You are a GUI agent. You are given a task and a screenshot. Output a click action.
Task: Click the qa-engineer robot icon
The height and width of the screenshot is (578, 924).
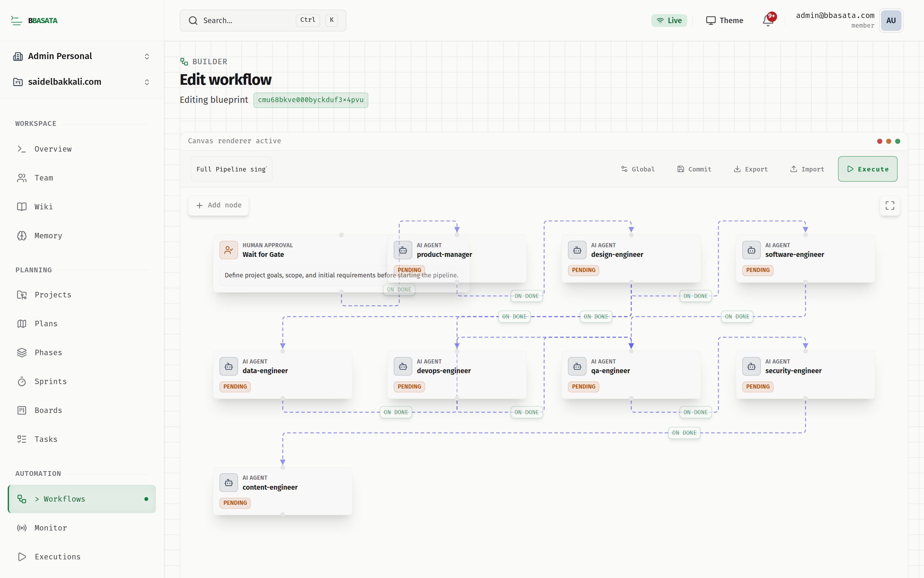(x=577, y=366)
